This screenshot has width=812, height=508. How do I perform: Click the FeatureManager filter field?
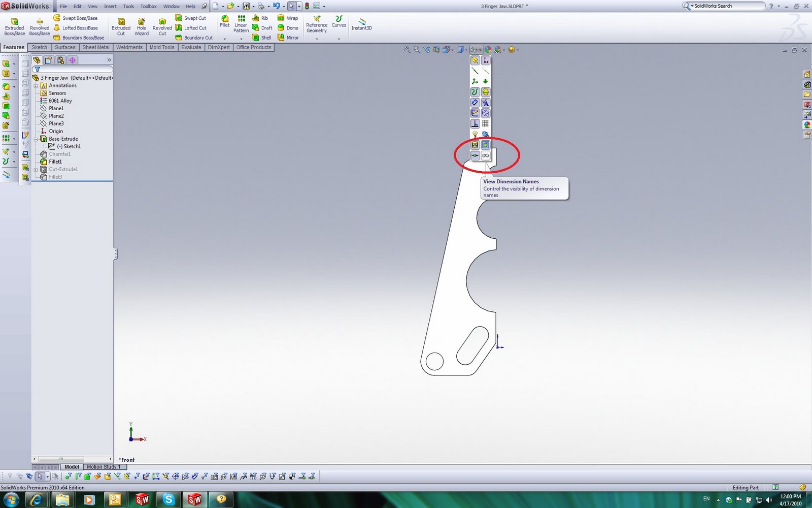coord(72,69)
